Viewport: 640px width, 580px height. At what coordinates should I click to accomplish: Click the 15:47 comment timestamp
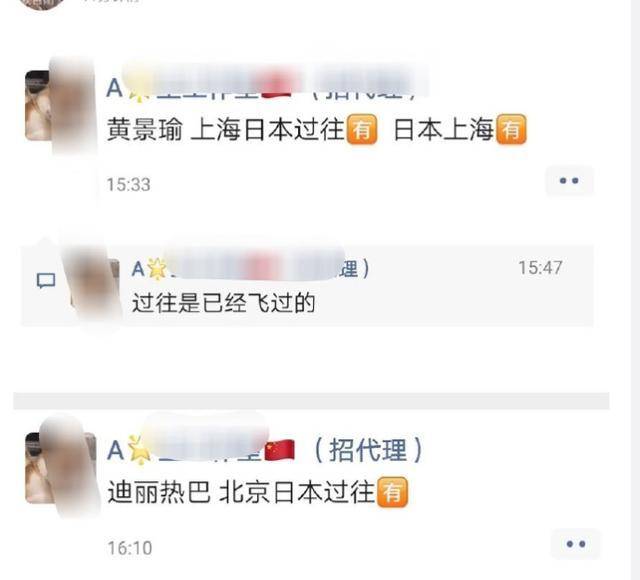coord(540,268)
